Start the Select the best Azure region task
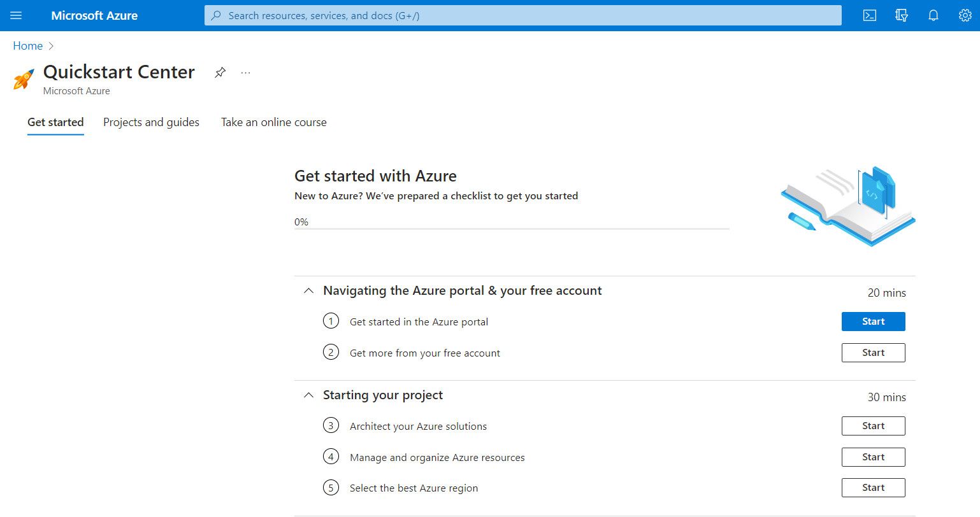The image size is (980, 517). pyautogui.click(x=873, y=487)
